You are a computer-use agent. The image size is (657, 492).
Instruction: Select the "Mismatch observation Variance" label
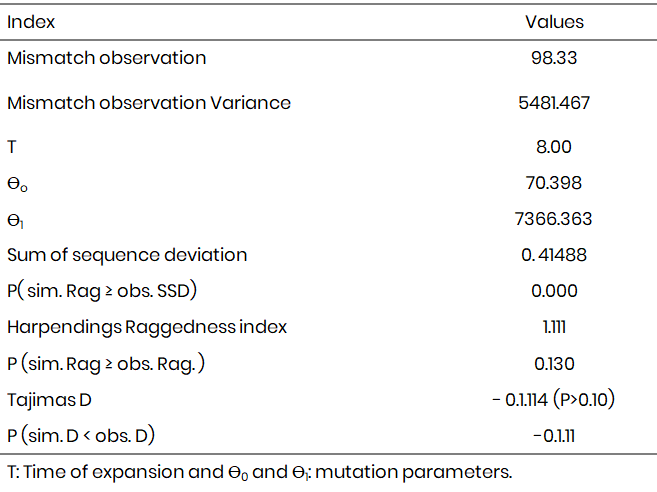149,102
